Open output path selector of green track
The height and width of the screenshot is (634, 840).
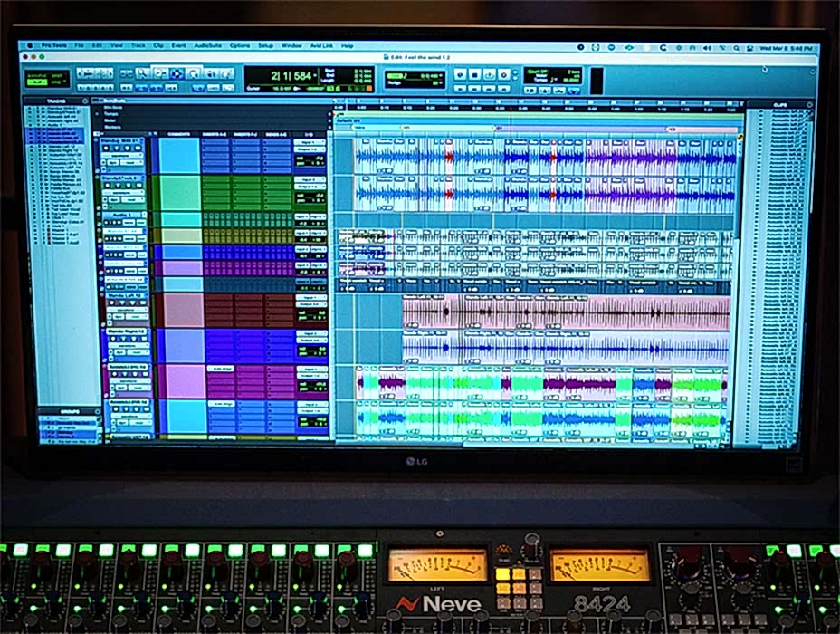(310, 186)
